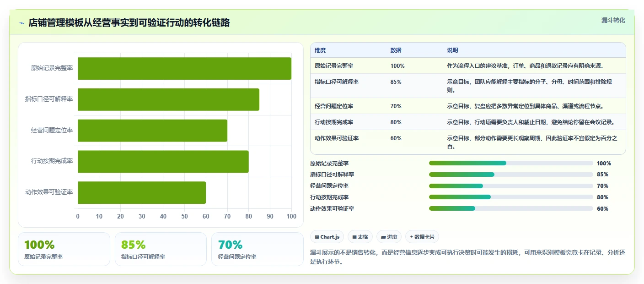Click the description starting 作为流程入口的建议基准

pyautogui.click(x=526, y=66)
